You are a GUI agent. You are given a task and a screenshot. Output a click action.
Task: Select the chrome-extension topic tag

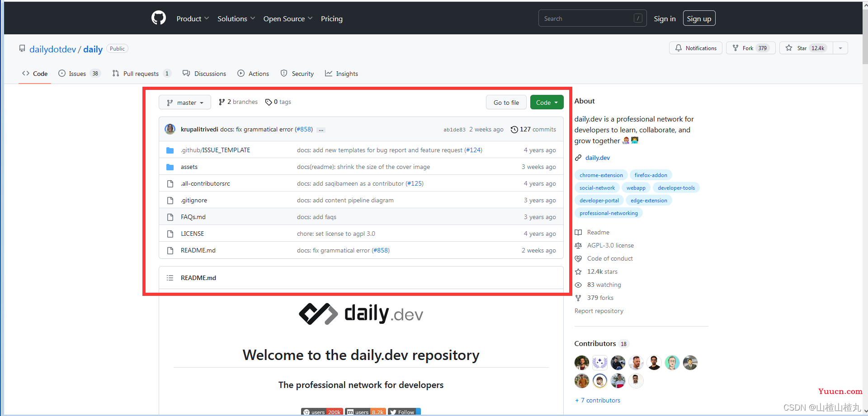tap(601, 175)
